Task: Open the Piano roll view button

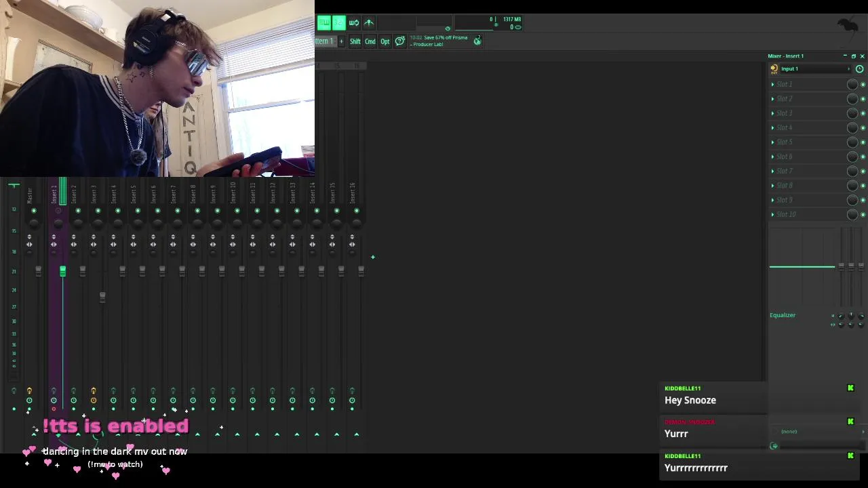Action: tap(324, 23)
